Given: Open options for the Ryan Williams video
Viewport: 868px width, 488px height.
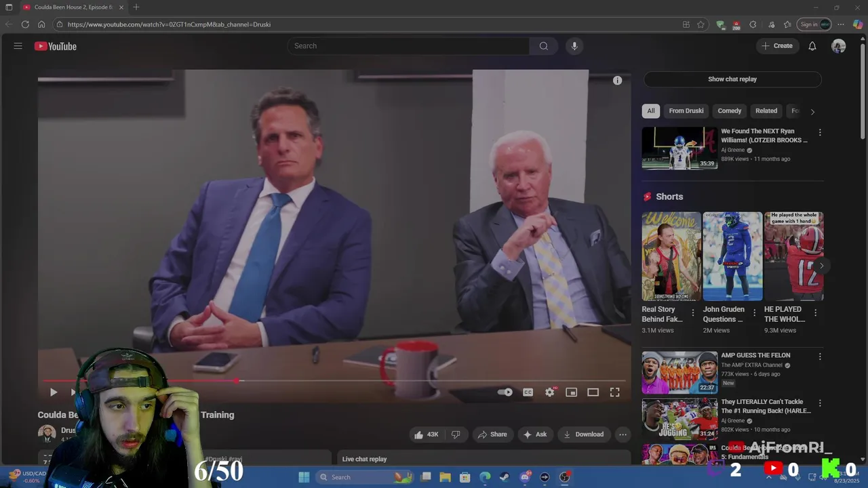Looking at the screenshot, I should tap(820, 133).
